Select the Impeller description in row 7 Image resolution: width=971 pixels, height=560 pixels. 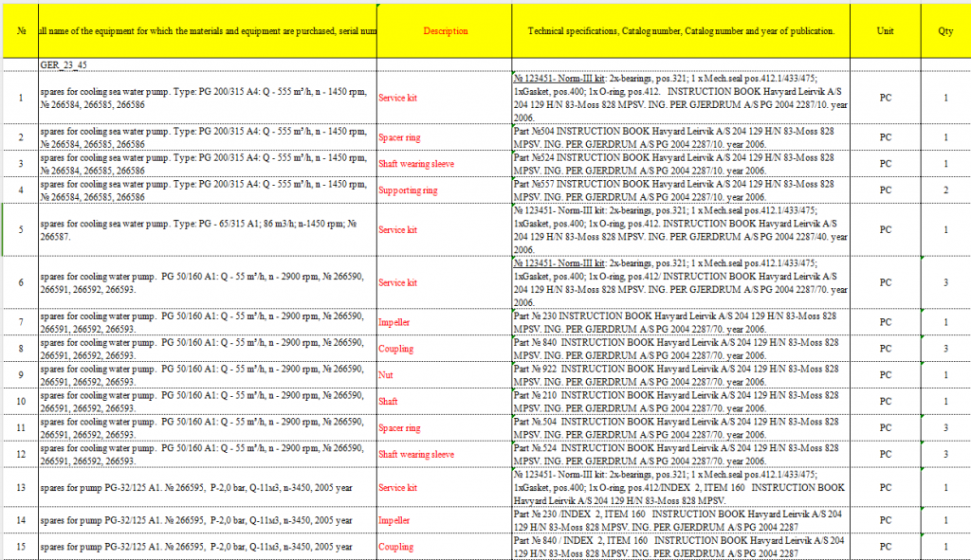point(395,322)
